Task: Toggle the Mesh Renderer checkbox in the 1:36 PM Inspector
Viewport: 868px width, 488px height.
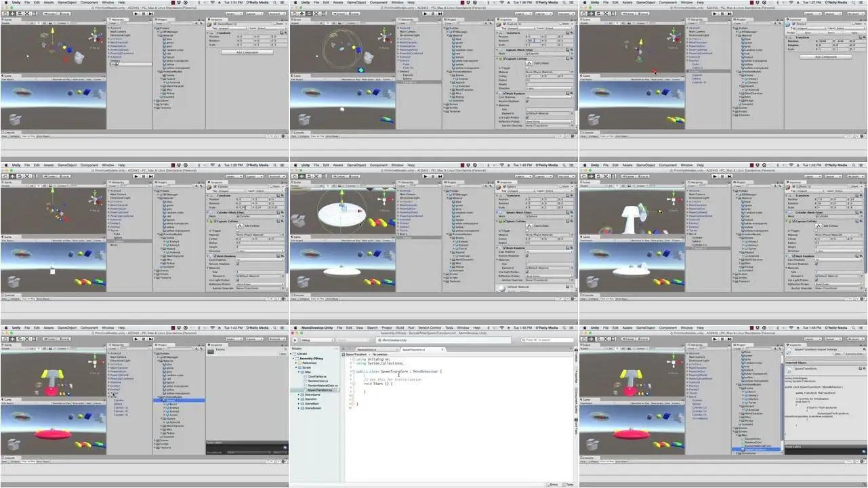Action: pyautogui.click(x=504, y=93)
